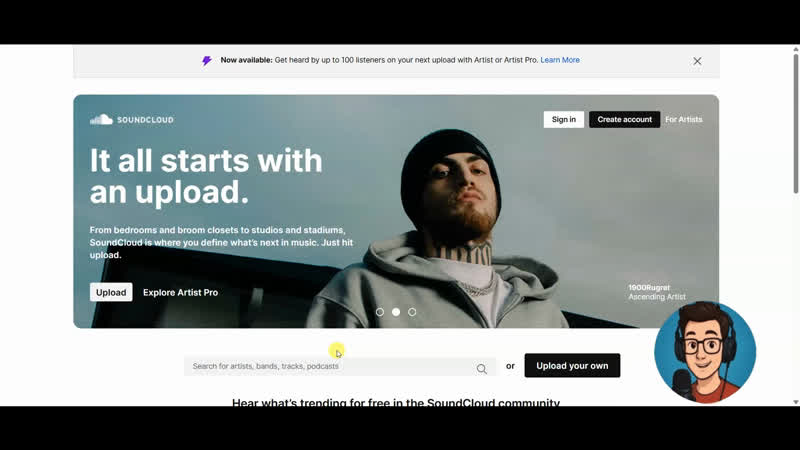Open the Sign in button

click(564, 119)
